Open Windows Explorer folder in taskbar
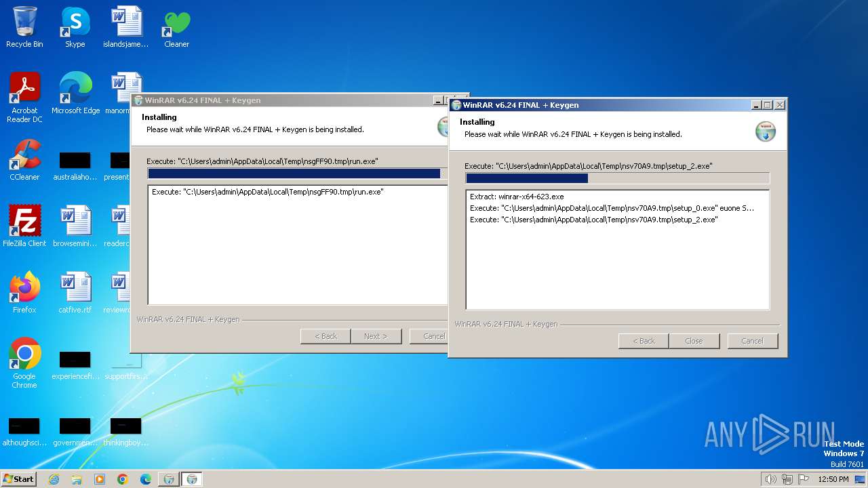868x488 pixels. click(x=77, y=479)
